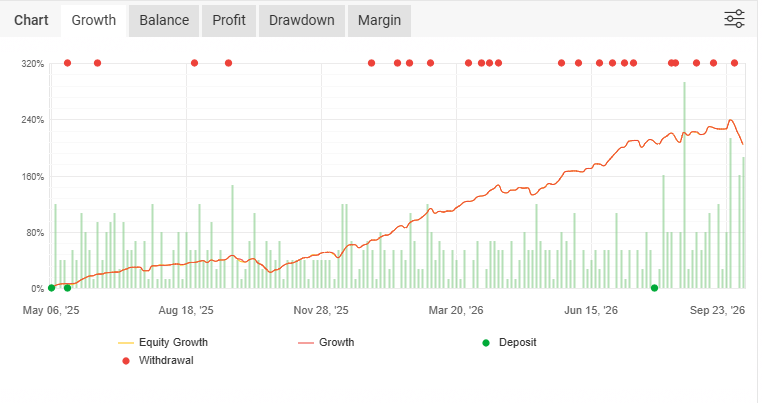This screenshot has width=762, height=403.
Task: Click the tallest green bar near 290%
Action: pyautogui.click(x=684, y=185)
